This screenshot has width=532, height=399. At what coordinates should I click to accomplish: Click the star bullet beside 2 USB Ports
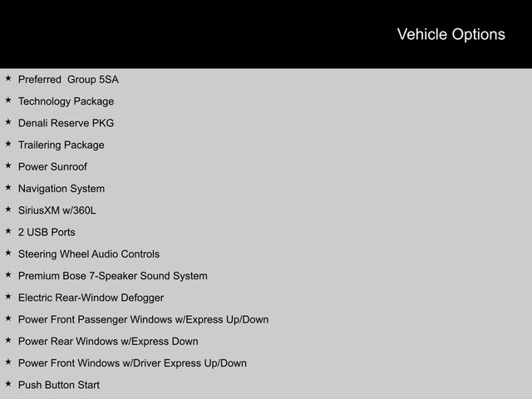tap(8, 232)
